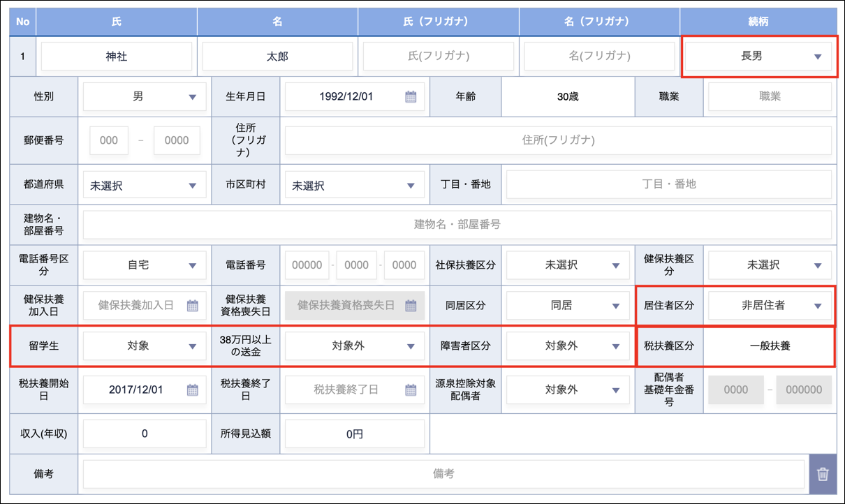Click the 健保扶養資格喪失日 calendar icon
Image resolution: width=845 pixels, height=504 pixels.
click(411, 306)
